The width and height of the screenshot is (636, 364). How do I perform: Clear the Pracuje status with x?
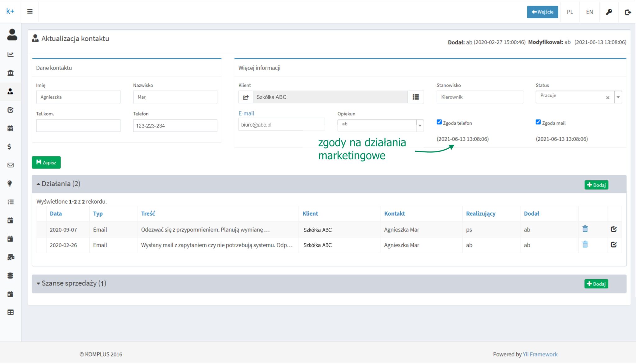coord(607,98)
